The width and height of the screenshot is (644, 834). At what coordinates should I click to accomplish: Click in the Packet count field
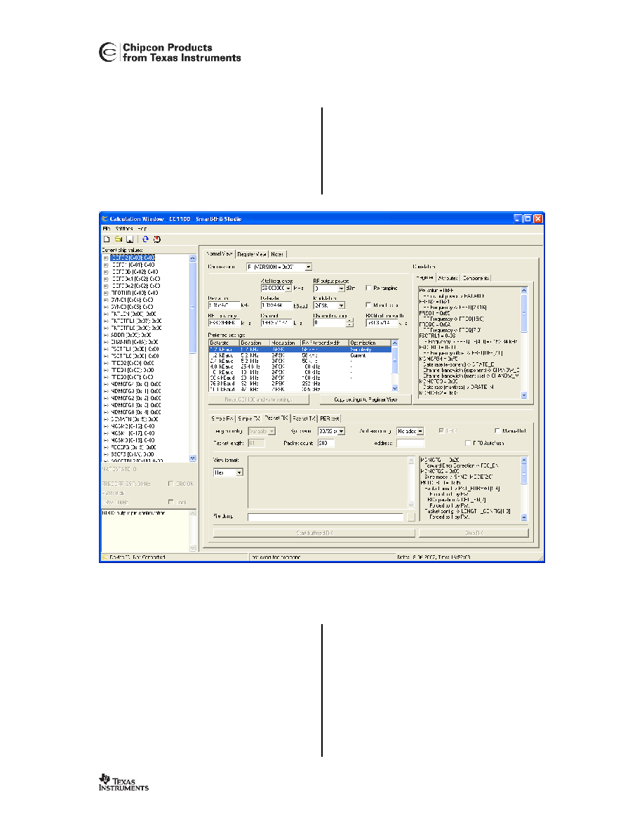pos(326,443)
